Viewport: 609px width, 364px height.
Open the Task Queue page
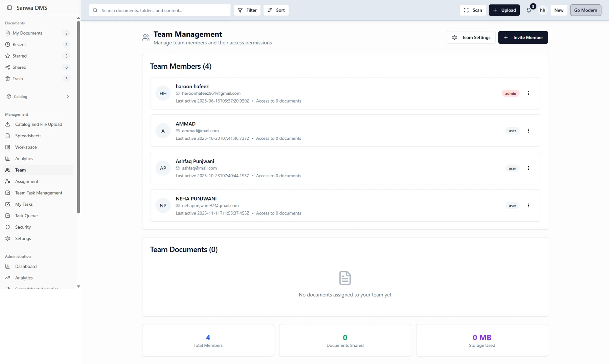click(38, 215)
